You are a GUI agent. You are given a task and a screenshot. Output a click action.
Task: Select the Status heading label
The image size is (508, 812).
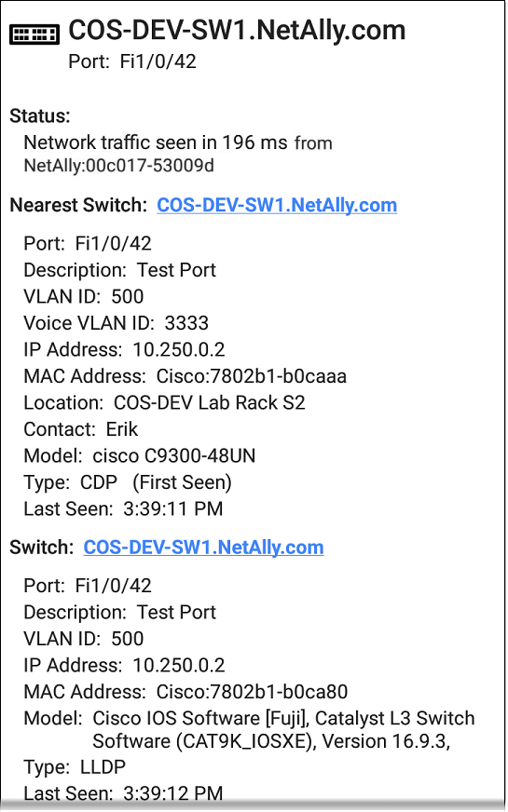click(40, 115)
